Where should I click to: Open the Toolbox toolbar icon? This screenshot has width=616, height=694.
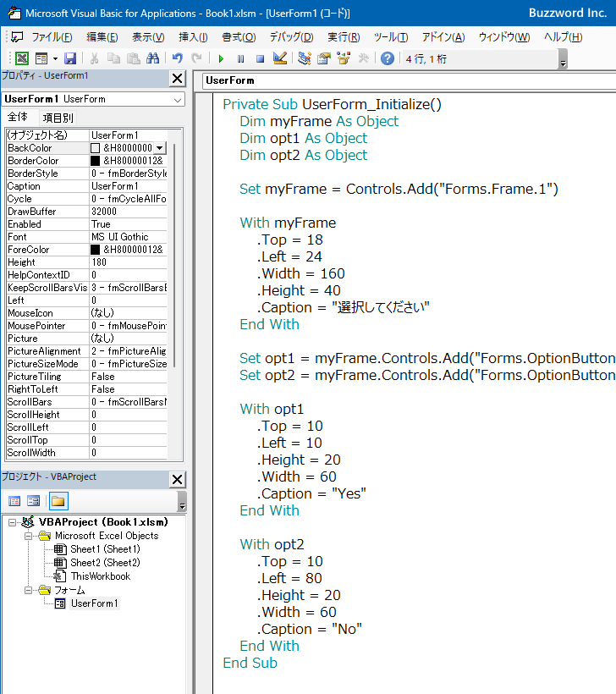point(363,58)
